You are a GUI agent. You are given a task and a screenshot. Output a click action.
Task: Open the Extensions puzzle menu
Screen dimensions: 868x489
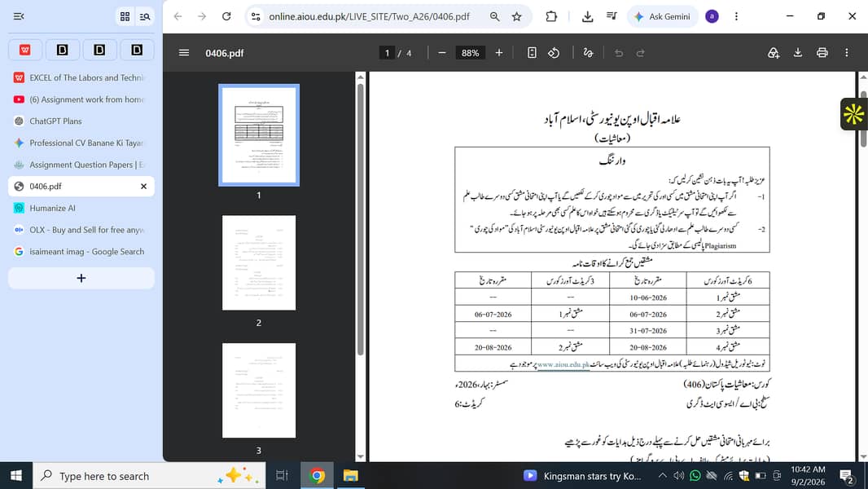(551, 16)
